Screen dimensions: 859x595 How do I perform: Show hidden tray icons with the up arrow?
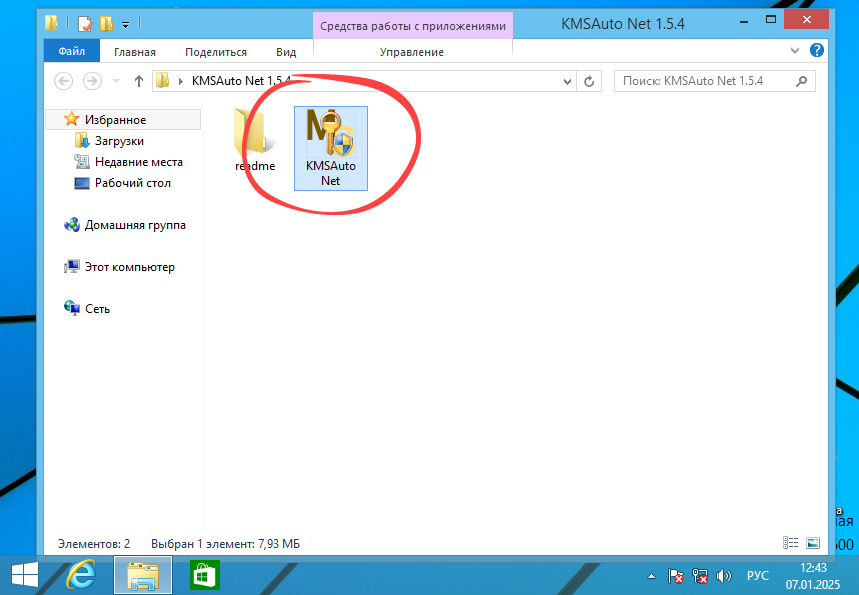click(651, 576)
